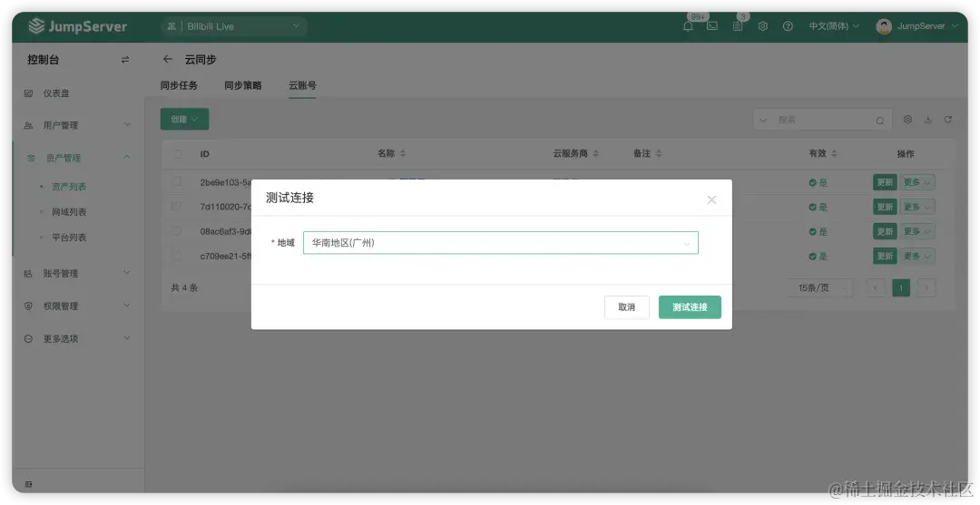Open the notifications bell icon
The width and height of the screenshot is (980, 505).
pyautogui.click(x=688, y=26)
